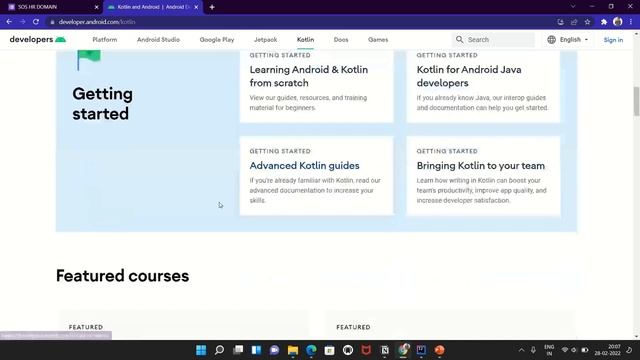Viewport: 640px width, 360px height.
Task: Click the Featured courses heading
Action: pos(122,276)
